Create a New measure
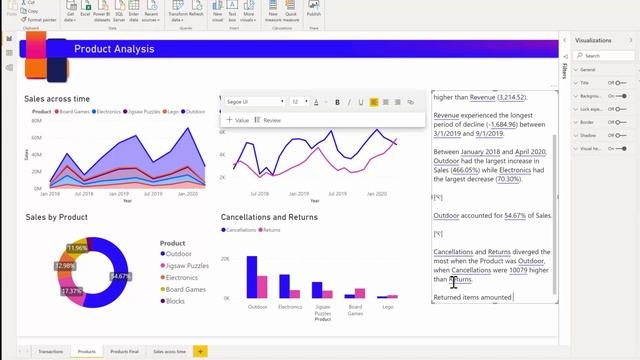Viewport: 640px width, 360px height. tap(273, 11)
